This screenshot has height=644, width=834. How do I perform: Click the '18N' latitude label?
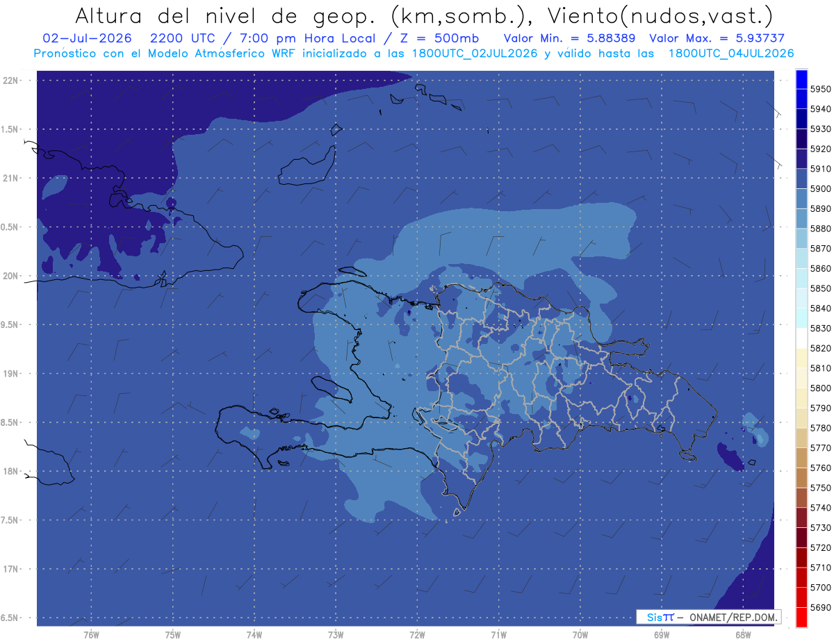click(x=10, y=472)
